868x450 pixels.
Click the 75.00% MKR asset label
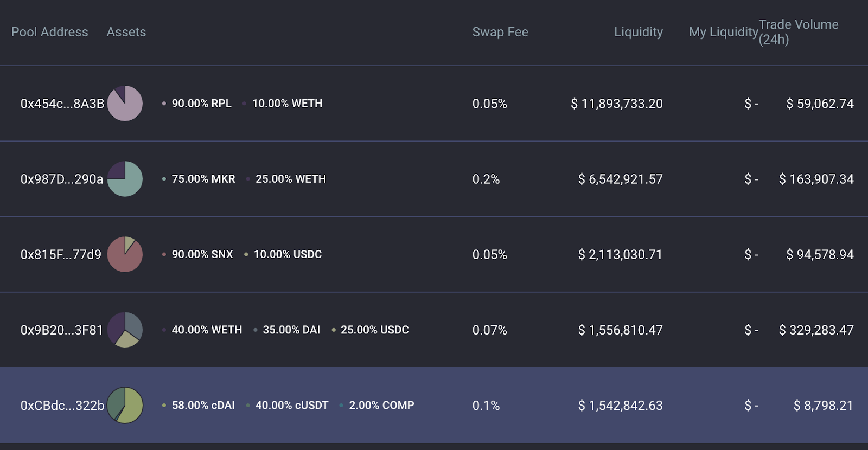203,179
